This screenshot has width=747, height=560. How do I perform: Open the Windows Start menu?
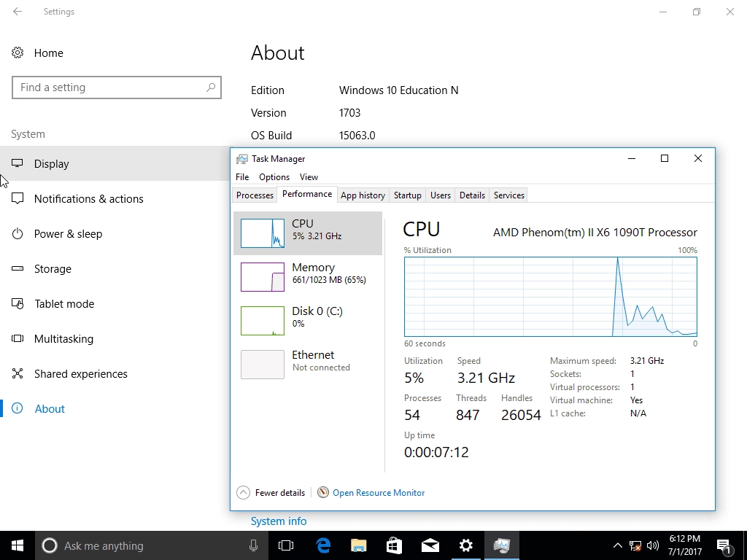(18, 545)
